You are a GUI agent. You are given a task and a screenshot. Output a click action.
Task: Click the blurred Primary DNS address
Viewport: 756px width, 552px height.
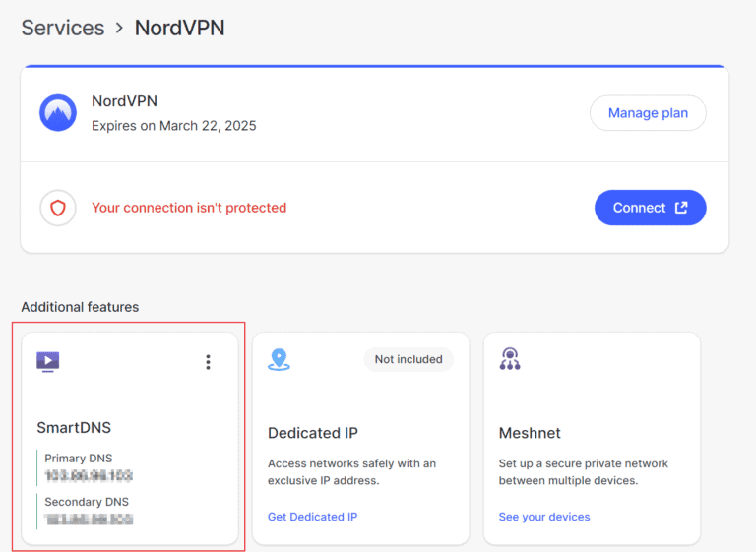tap(89, 476)
